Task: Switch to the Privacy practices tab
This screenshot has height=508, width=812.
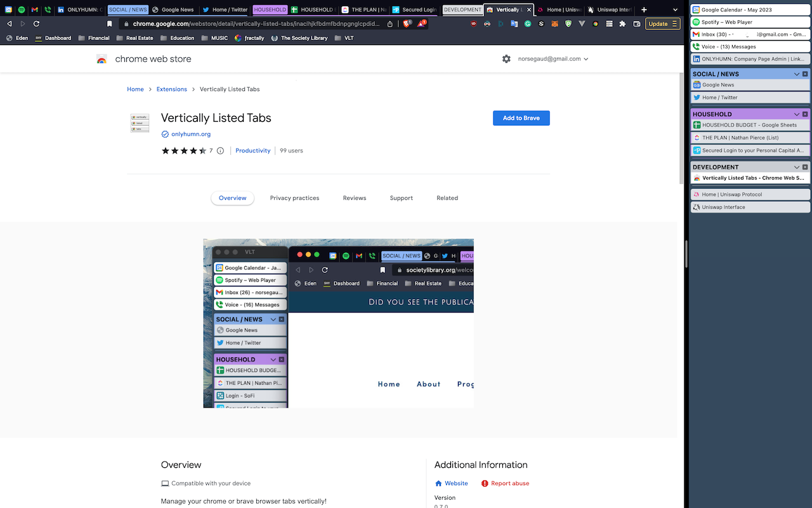Action: pos(294,197)
